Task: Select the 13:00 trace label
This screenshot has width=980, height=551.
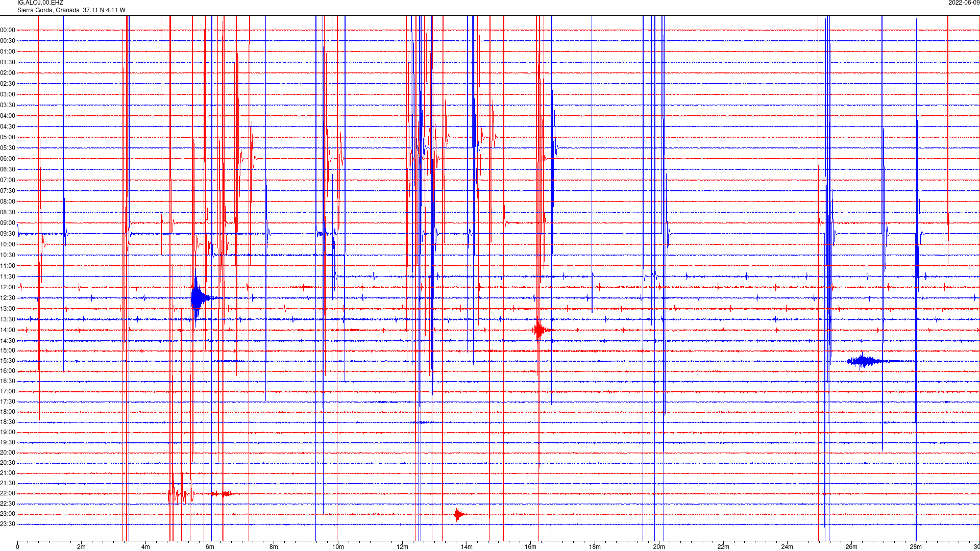Action: tap(8, 309)
